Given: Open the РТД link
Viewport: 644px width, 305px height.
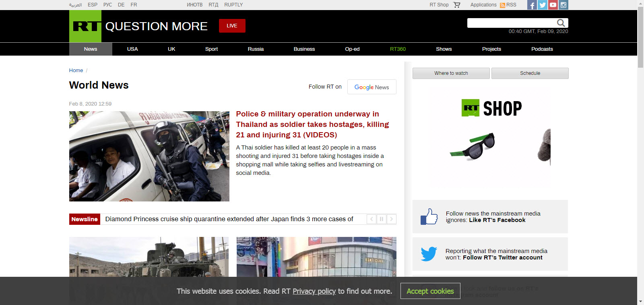Looking at the screenshot, I should (x=213, y=5).
